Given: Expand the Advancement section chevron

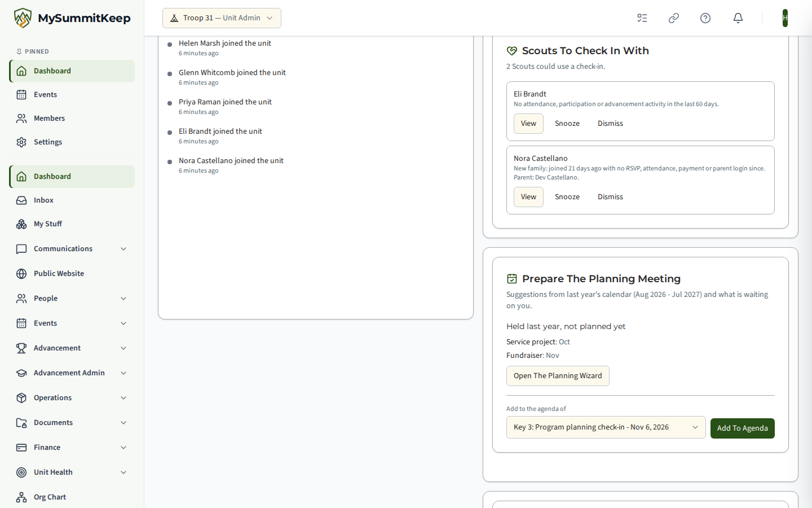Looking at the screenshot, I should coord(123,348).
